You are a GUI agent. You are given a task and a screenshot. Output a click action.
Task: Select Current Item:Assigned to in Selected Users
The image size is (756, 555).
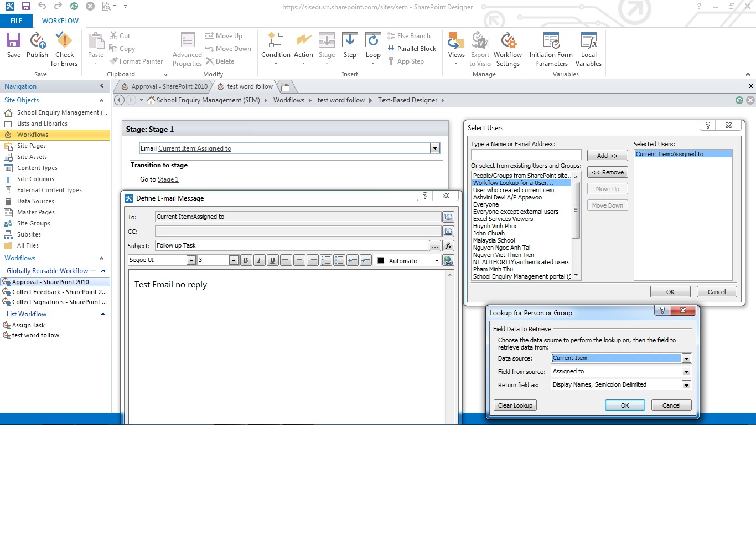tap(683, 154)
